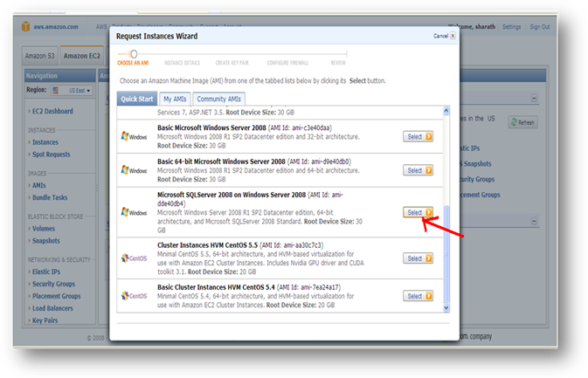Click the Microsoft SQLServer 2008 on Windows Server title

pyautogui.click(x=232, y=195)
